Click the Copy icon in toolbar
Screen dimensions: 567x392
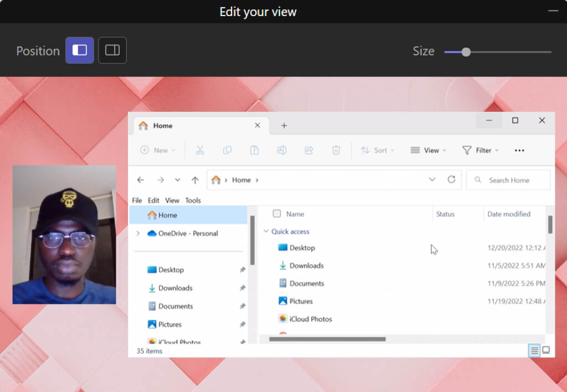pyautogui.click(x=227, y=150)
